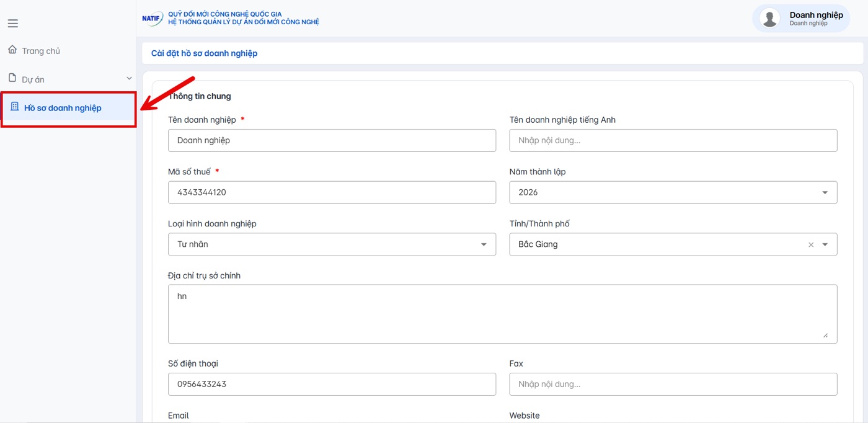Open the Loại hình doanh nghiệp dropdown

[x=332, y=244]
